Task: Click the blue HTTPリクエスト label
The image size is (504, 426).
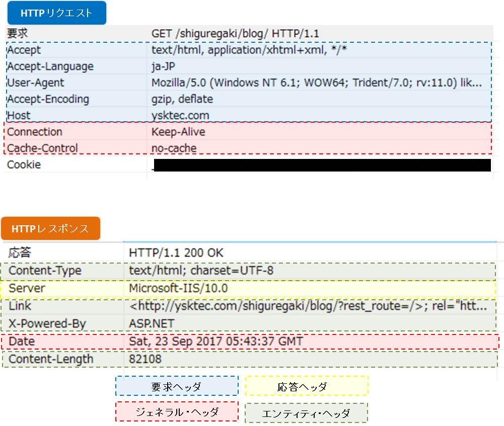Action: (x=56, y=13)
